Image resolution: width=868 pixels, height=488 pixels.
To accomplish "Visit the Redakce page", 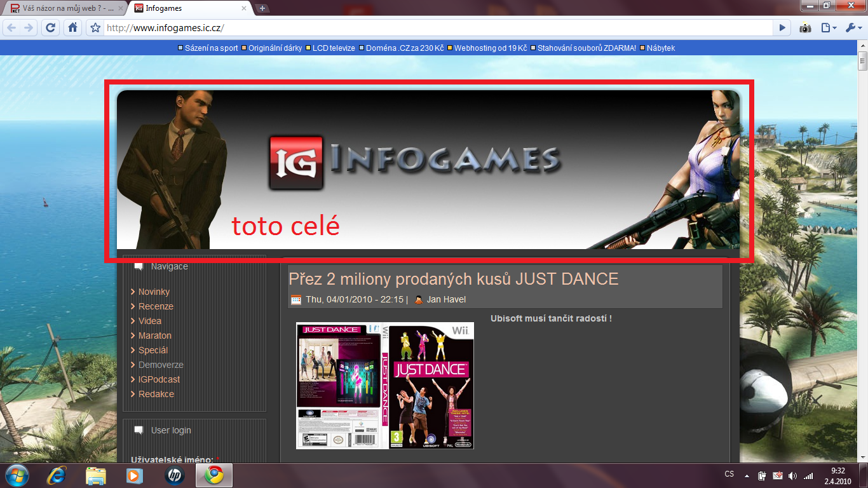I will tap(156, 394).
